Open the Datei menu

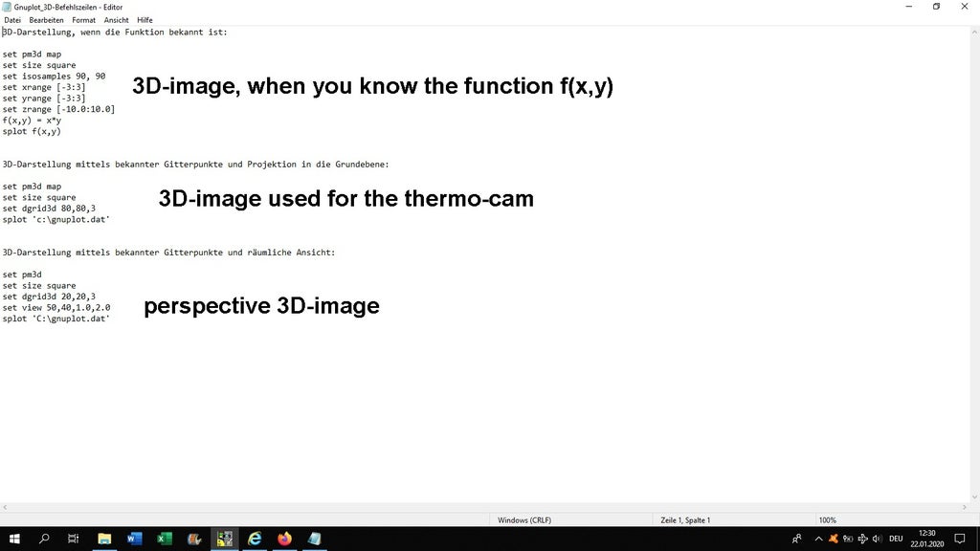tap(12, 19)
